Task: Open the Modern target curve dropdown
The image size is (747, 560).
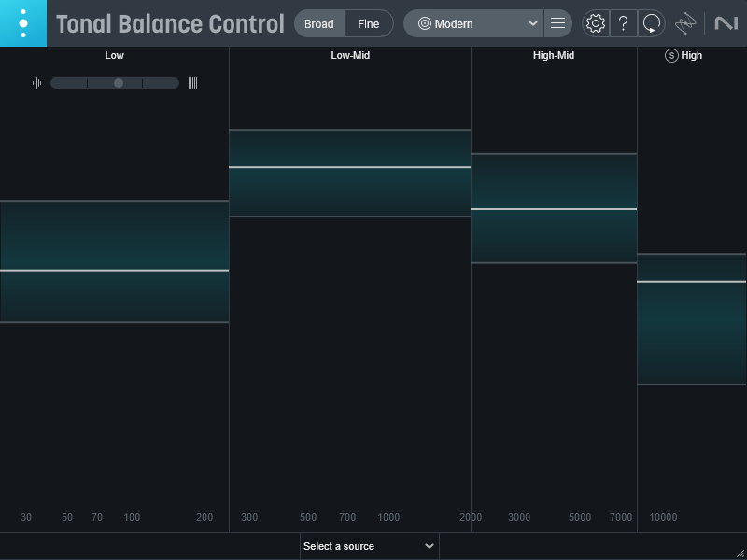Action: (473, 24)
